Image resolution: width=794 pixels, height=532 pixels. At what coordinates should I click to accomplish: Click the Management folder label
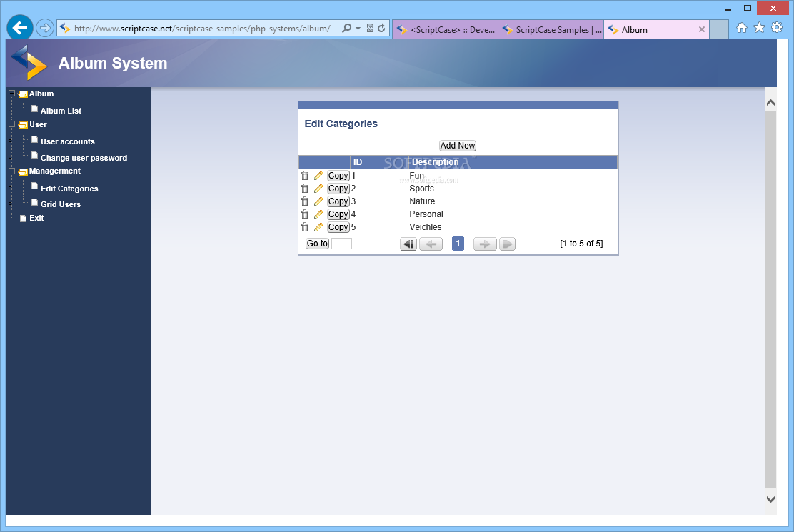pyautogui.click(x=55, y=171)
